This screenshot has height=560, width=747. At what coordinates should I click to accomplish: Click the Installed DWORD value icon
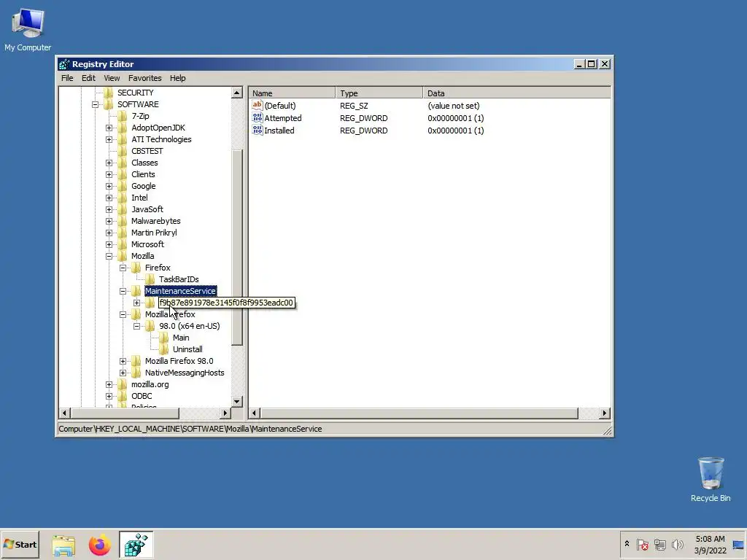[x=258, y=130]
